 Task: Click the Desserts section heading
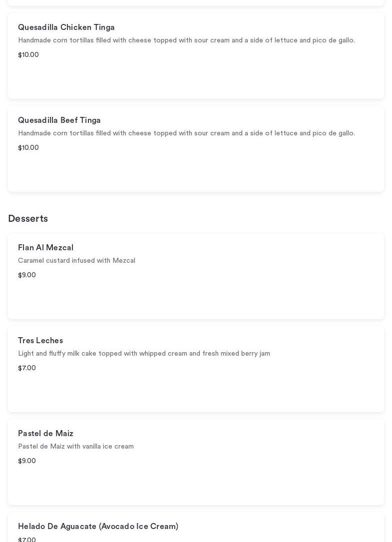tap(28, 219)
